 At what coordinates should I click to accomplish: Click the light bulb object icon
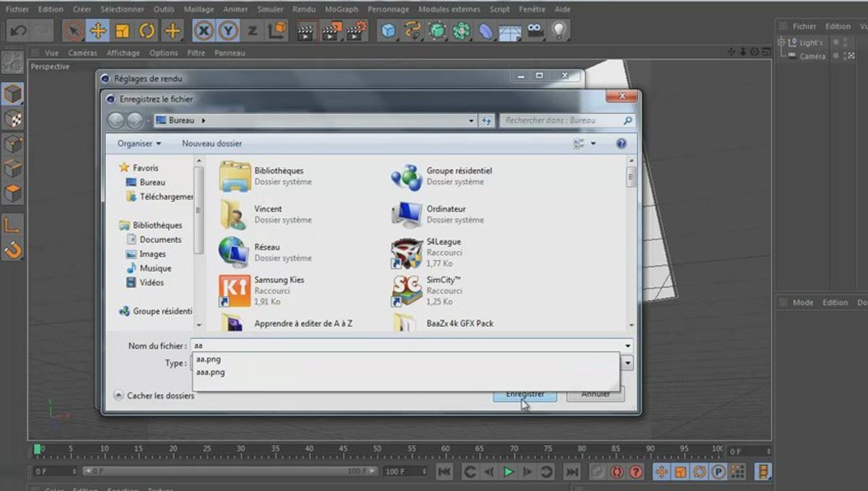pos(559,31)
